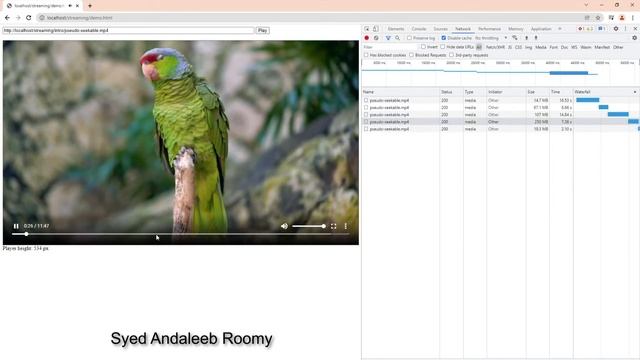Switch to the Sources tab
Image resolution: width=640 pixels, height=360 pixels.
coord(440,29)
